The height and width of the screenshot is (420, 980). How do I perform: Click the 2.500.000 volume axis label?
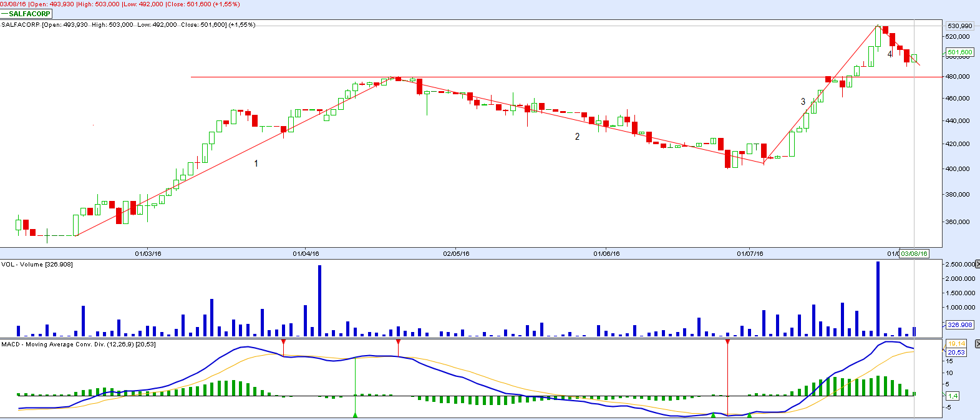[x=961, y=265]
